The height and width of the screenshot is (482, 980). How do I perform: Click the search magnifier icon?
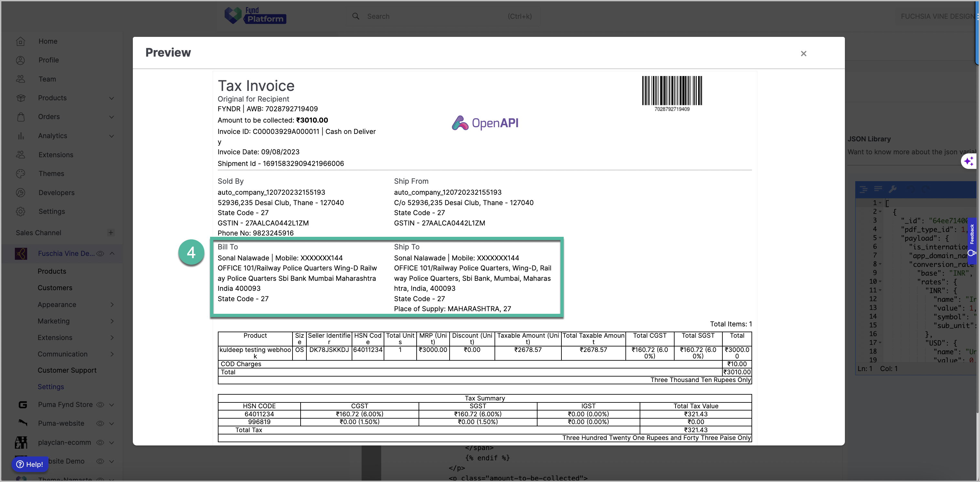click(356, 16)
